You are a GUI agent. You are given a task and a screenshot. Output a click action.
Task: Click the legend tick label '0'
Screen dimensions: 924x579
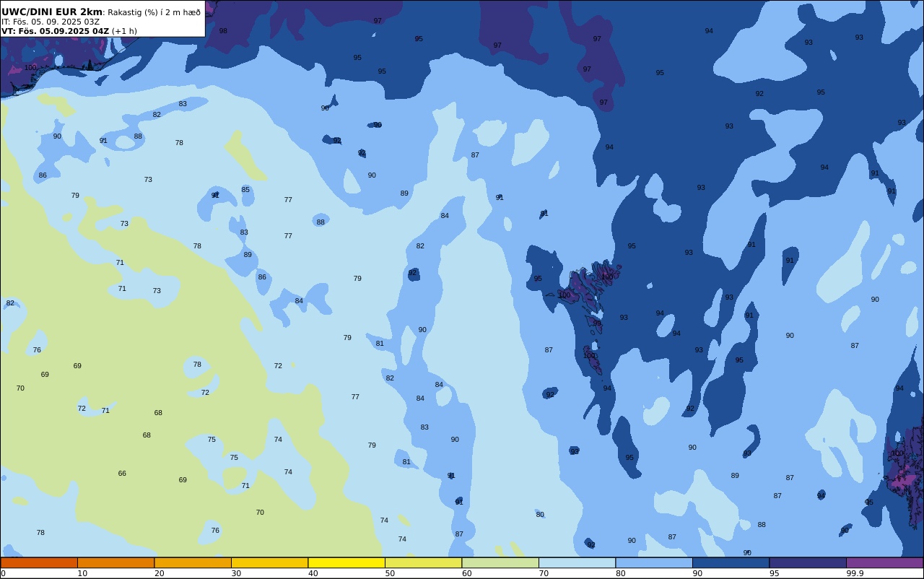click(3, 573)
